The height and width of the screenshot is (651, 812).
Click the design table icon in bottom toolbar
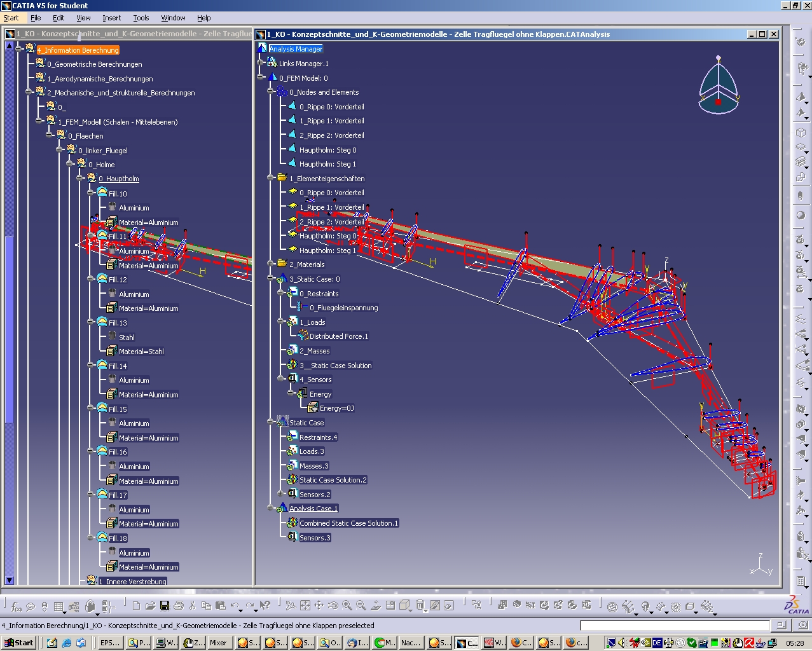[58, 606]
